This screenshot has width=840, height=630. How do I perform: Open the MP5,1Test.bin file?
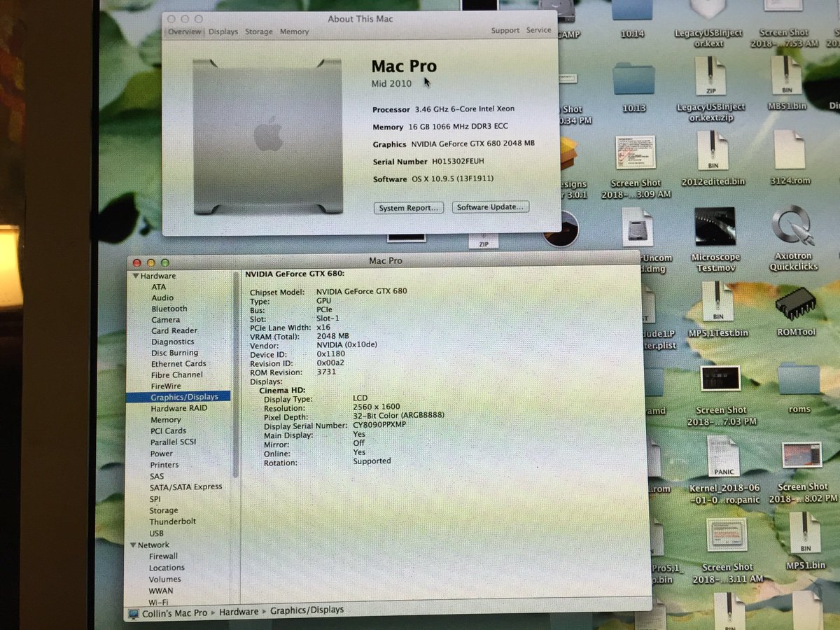718,302
